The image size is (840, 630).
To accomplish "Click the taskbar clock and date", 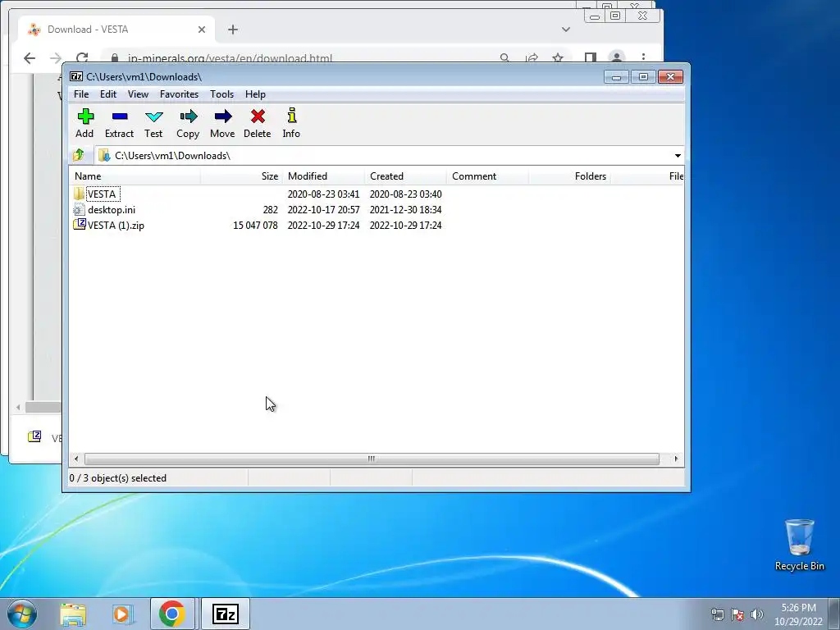I will click(798, 614).
